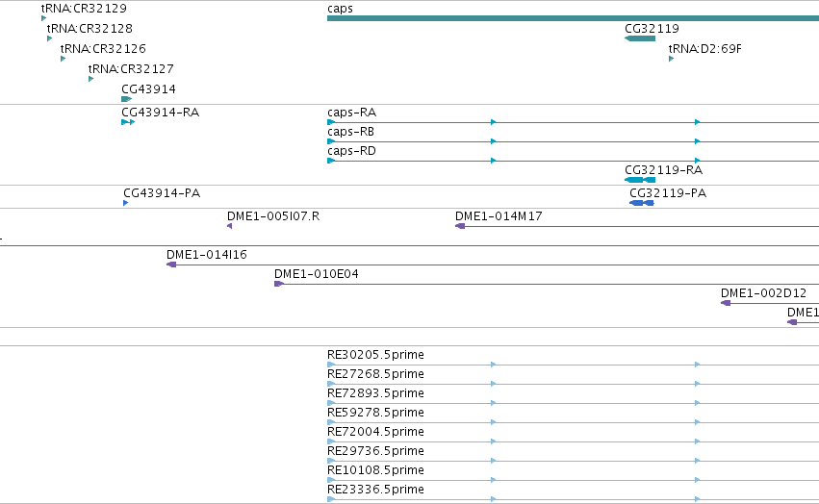Click the tRNA:CR32127 feature arrow
Screen dimensions: 819x504
(x=90, y=79)
